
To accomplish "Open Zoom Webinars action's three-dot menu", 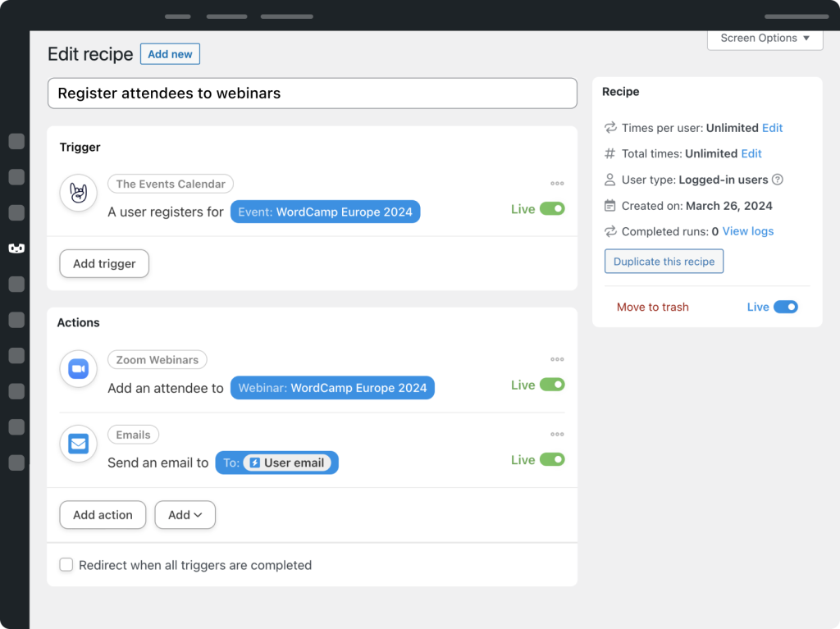I will tap(557, 359).
